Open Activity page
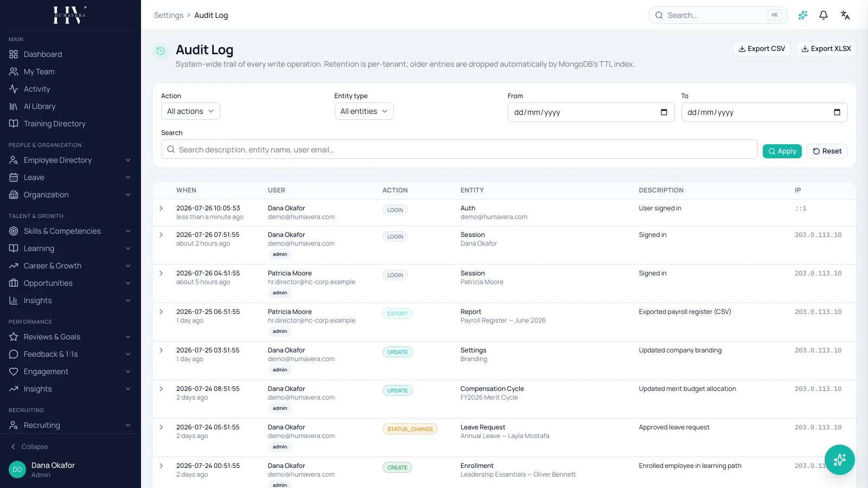Image resolution: width=868 pixels, height=488 pixels. (71, 89)
